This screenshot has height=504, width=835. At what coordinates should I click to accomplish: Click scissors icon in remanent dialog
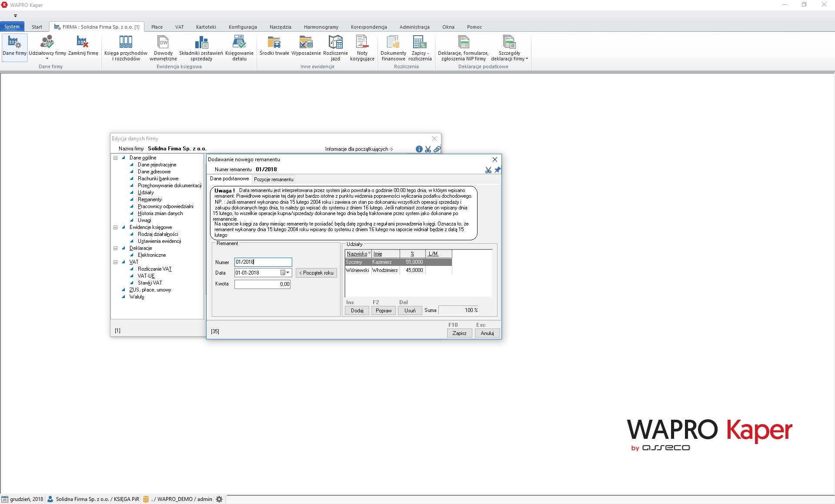point(488,170)
